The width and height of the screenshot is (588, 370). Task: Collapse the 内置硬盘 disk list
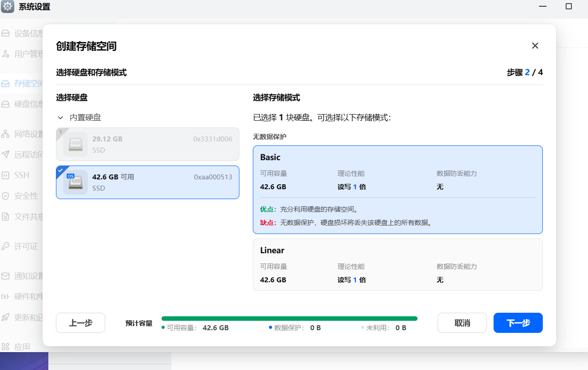tap(60, 118)
